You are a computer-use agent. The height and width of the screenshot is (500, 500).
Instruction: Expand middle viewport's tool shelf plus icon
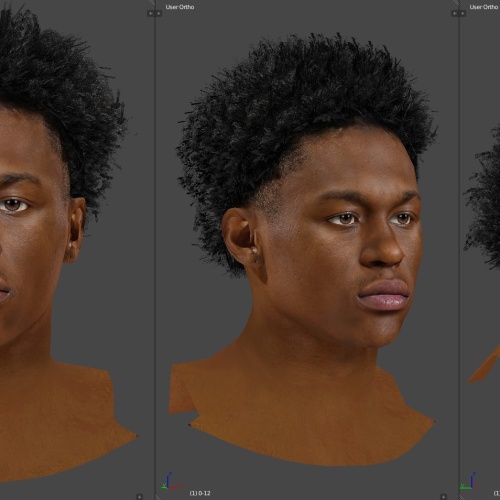point(159,13)
